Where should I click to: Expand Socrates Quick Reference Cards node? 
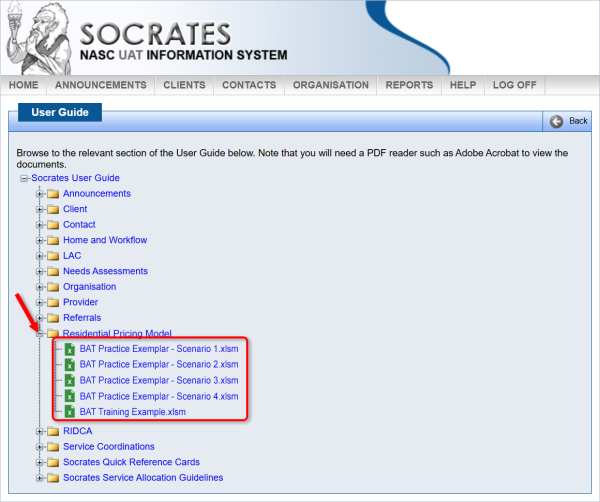coord(39,463)
